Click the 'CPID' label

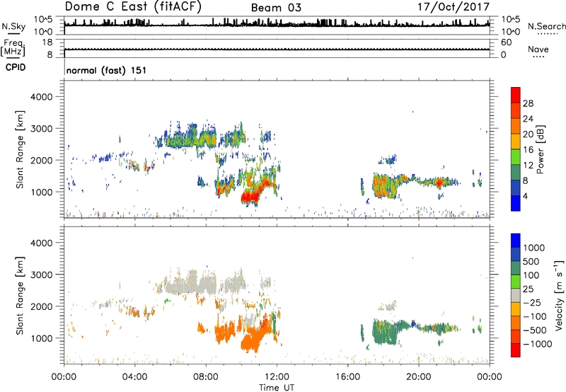pyautogui.click(x=16, y=67)
